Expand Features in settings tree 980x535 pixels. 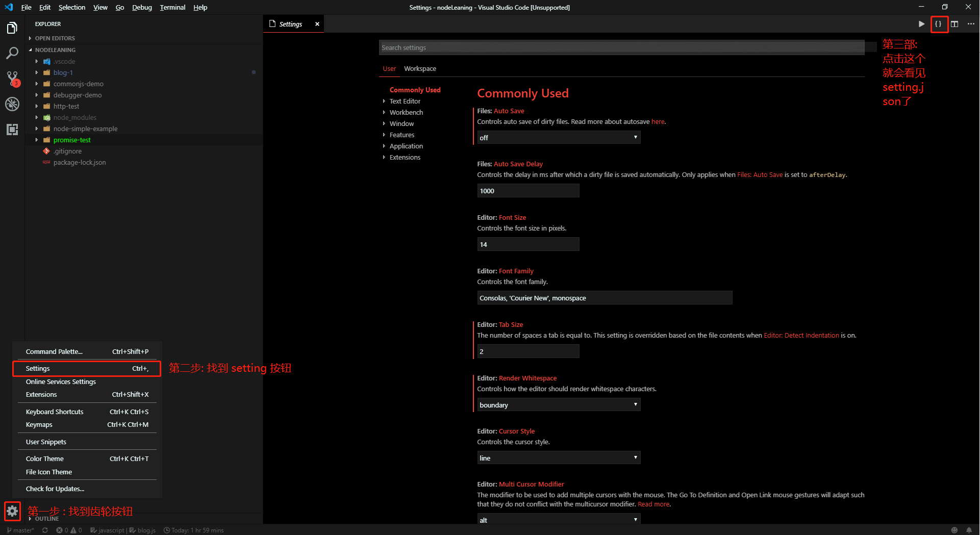[384, 135]
